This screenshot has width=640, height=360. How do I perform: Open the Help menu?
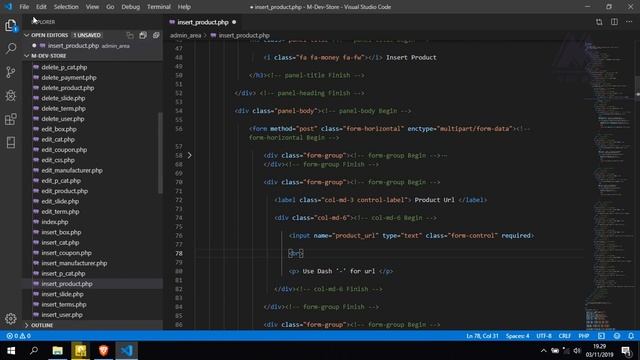(184, 7)
